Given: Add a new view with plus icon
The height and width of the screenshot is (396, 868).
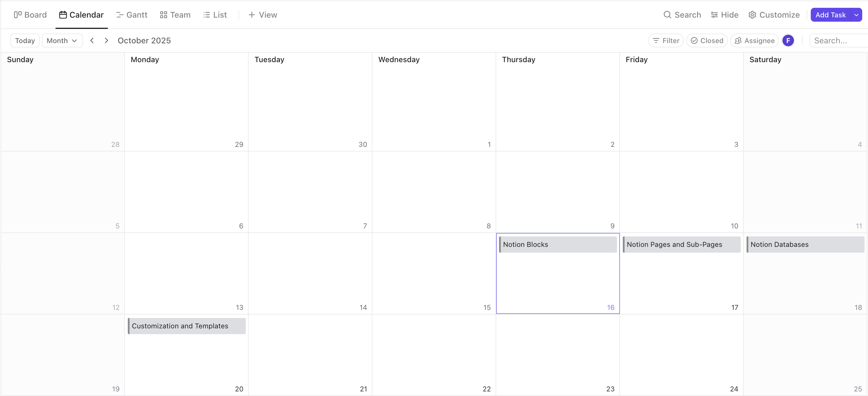Looking at the screenshot, I should [251, 15].
